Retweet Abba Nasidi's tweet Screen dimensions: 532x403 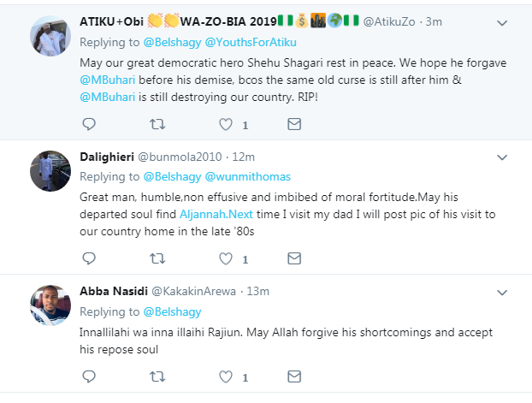(157, 375)
